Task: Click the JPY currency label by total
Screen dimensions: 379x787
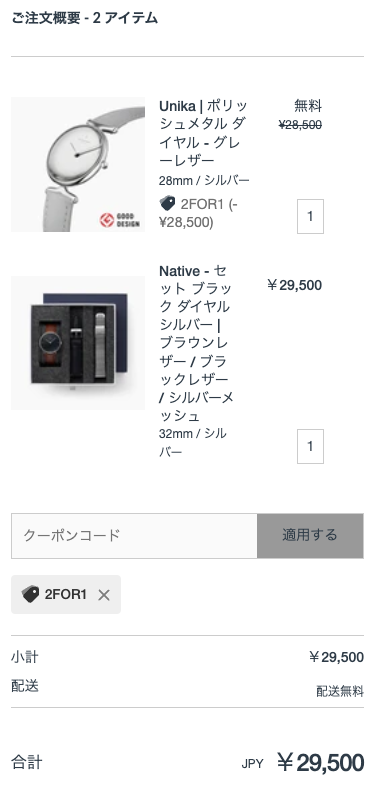Action: (x=252, y=764)
